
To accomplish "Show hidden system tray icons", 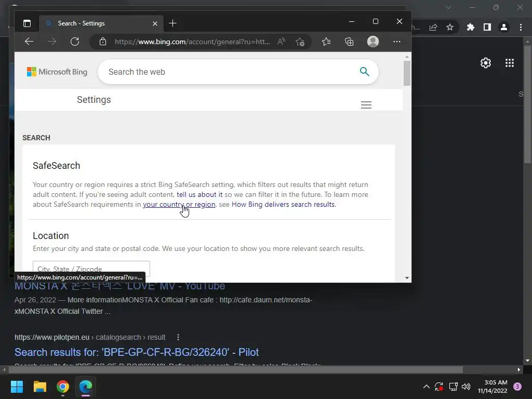I will click(427, 387).
